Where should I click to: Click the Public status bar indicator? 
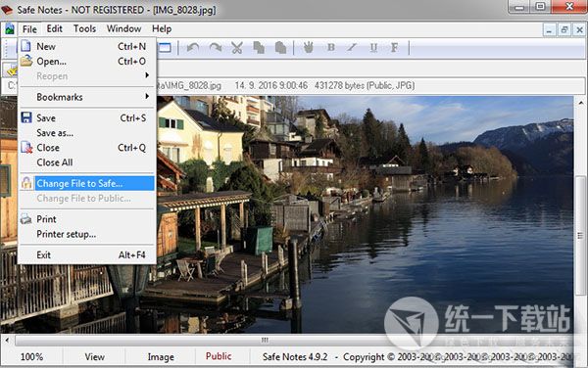219,356
